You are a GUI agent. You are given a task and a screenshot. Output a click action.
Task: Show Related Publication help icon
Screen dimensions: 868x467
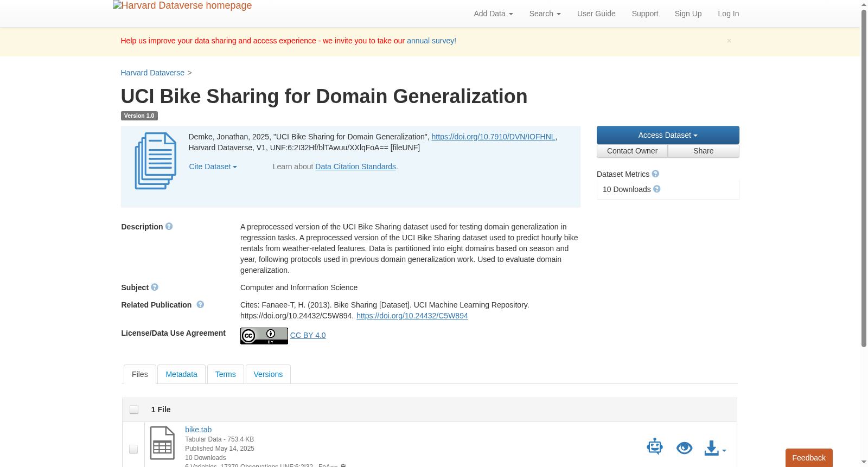(x=200, y=305)
